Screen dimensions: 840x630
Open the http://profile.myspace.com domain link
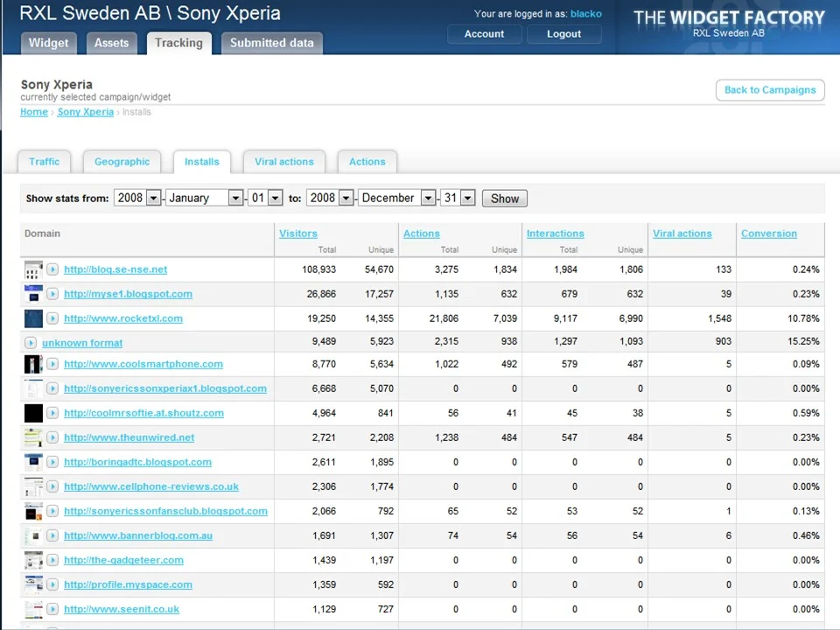point(128,585)
